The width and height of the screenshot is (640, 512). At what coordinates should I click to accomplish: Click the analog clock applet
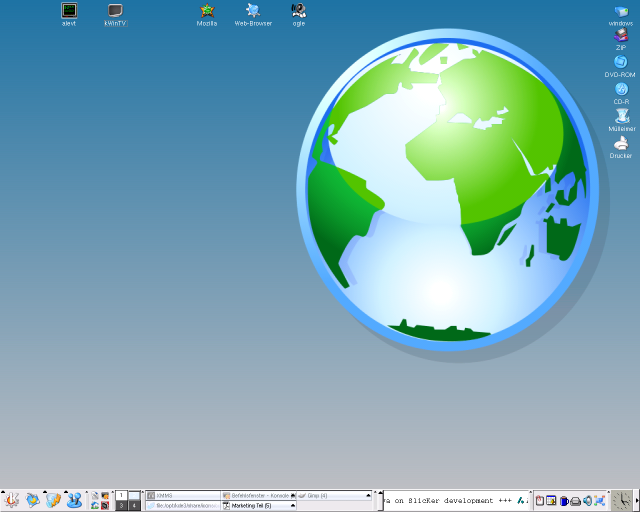[622, 501]
